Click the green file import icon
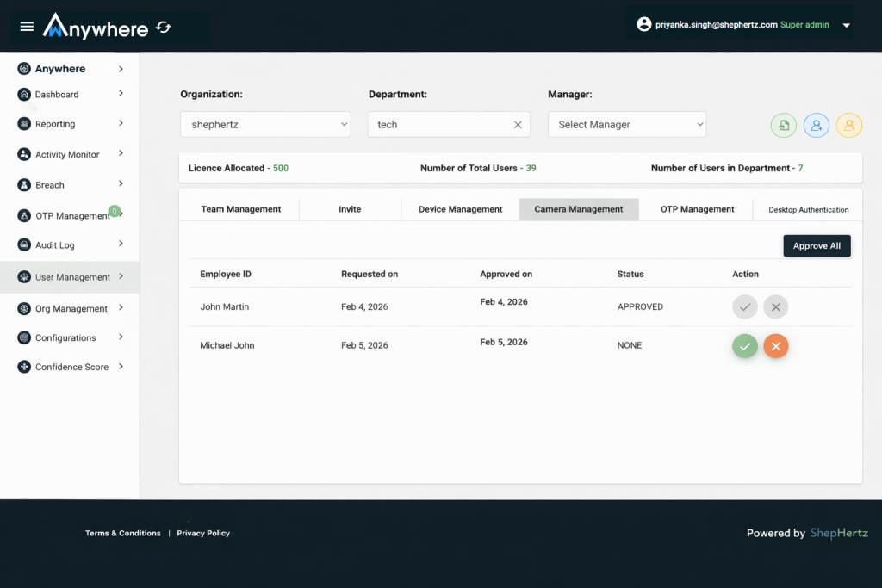This screenshot has height=588, width=882. coord(783,125)
